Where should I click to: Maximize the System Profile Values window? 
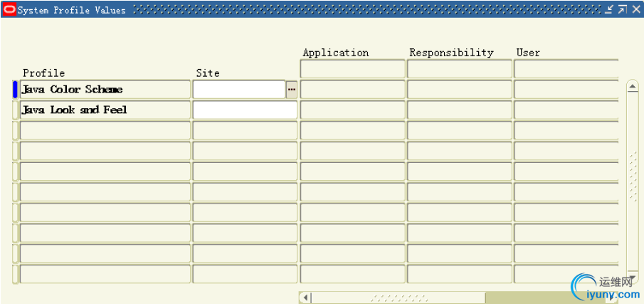tap(622, 9)
